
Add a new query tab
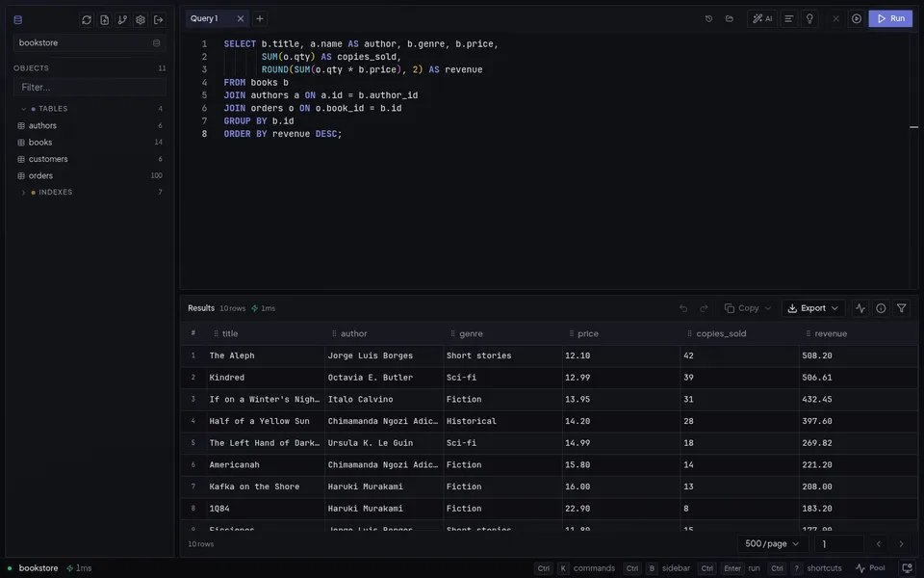point(259,19)
